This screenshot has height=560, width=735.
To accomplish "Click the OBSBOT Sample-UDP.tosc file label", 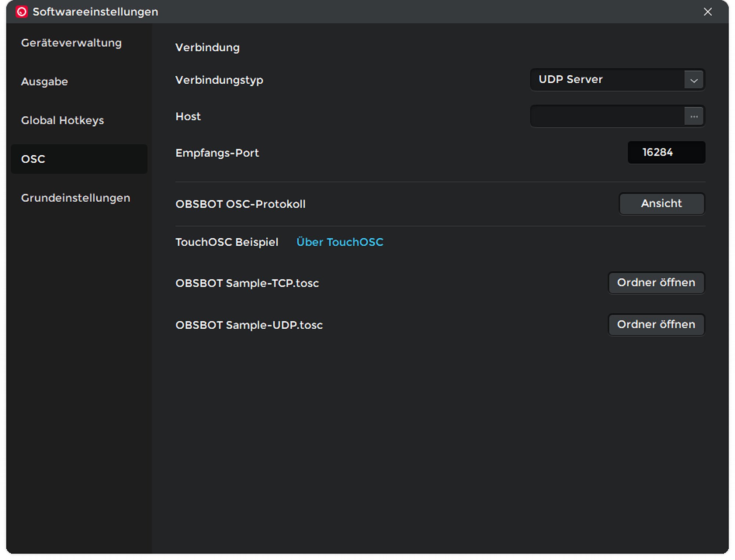I will coord(249,325).
